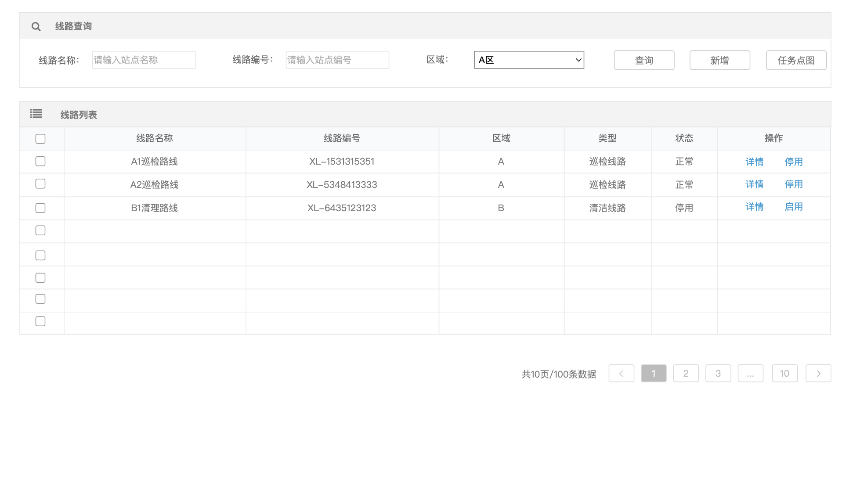Click the 新增 button
Viewport: 853px width, 504px height.
(719, 60)
